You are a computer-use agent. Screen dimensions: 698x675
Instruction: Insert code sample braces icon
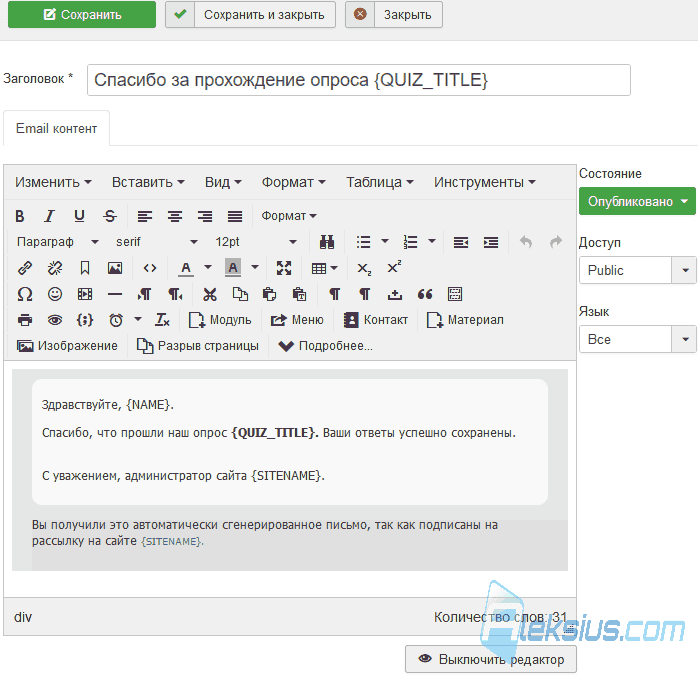[85, 320]
